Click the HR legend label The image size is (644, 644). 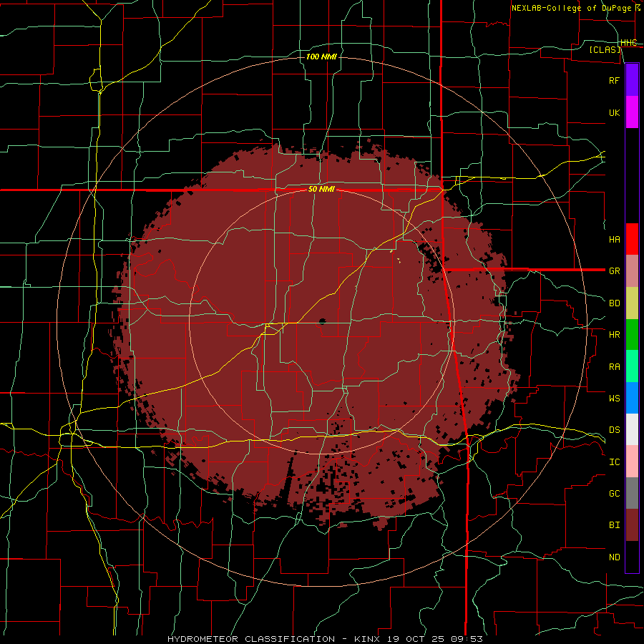(x=614, y=335)
